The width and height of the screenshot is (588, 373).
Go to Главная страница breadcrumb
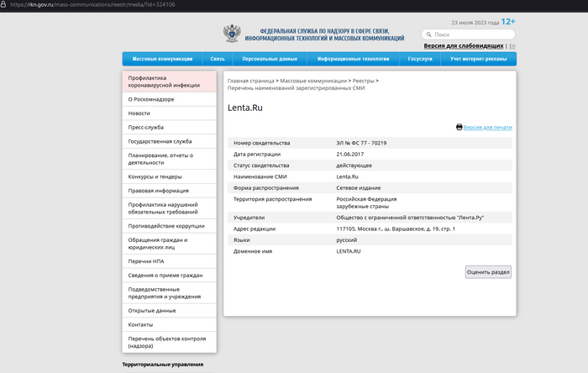click(251, 80)
